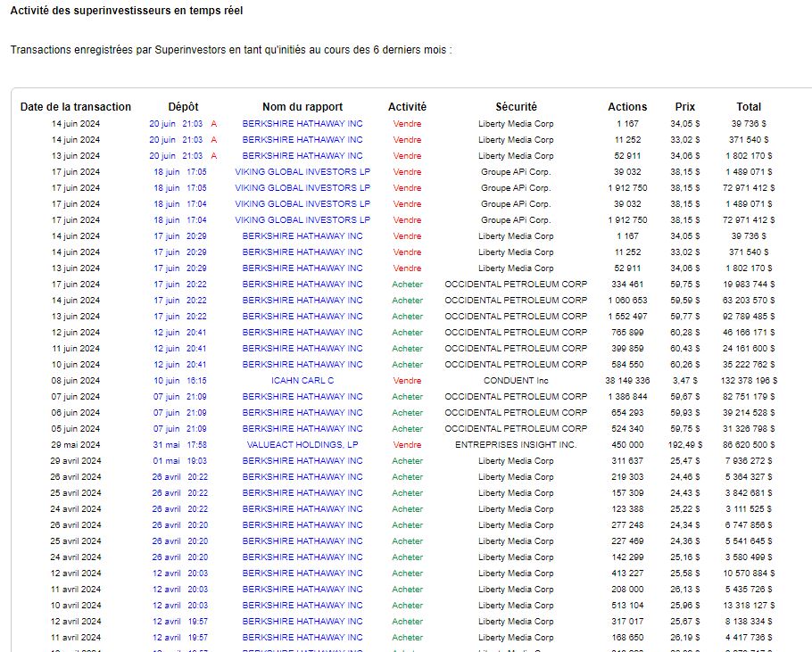The width and height of the screenshot is (812, 652).
Task: Click Berkshire Hathaway link in the 29 avril 2024 row
Action: click(x=302, y=461)
